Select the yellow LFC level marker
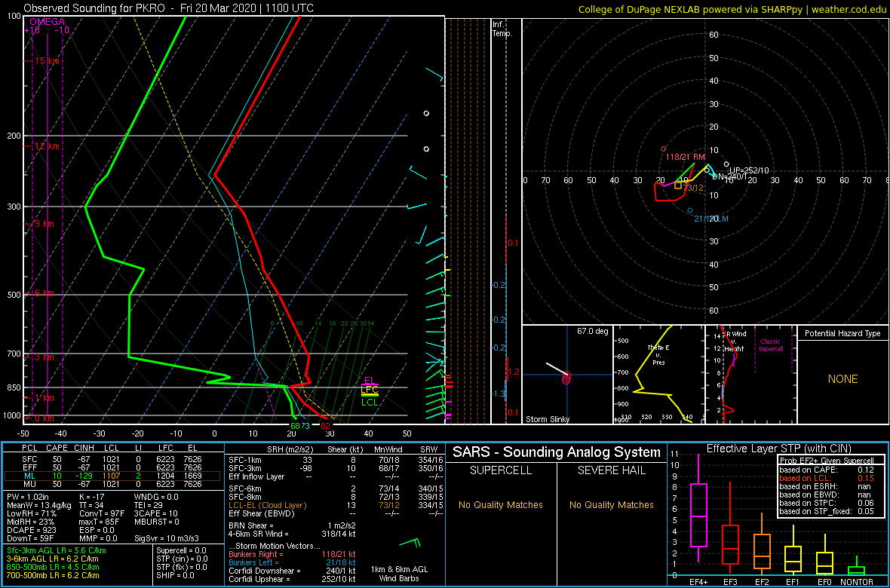The image size is (890, 588). click(370, 390)
